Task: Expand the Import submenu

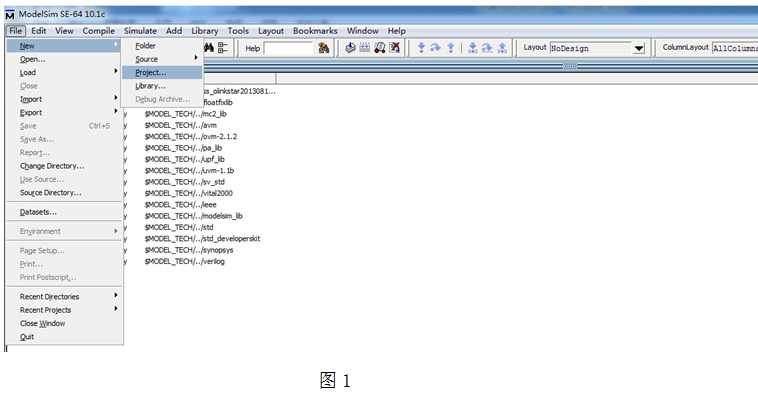Action: coord(64,99)
